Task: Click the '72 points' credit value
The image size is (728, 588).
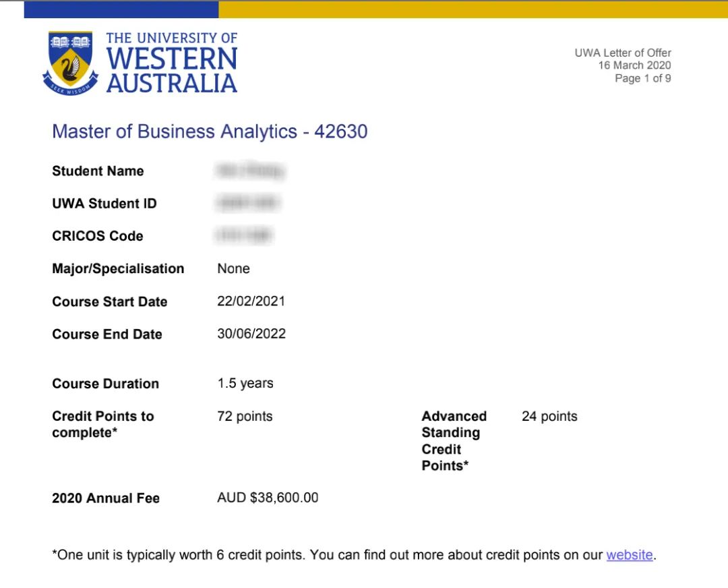Action: 245,416
